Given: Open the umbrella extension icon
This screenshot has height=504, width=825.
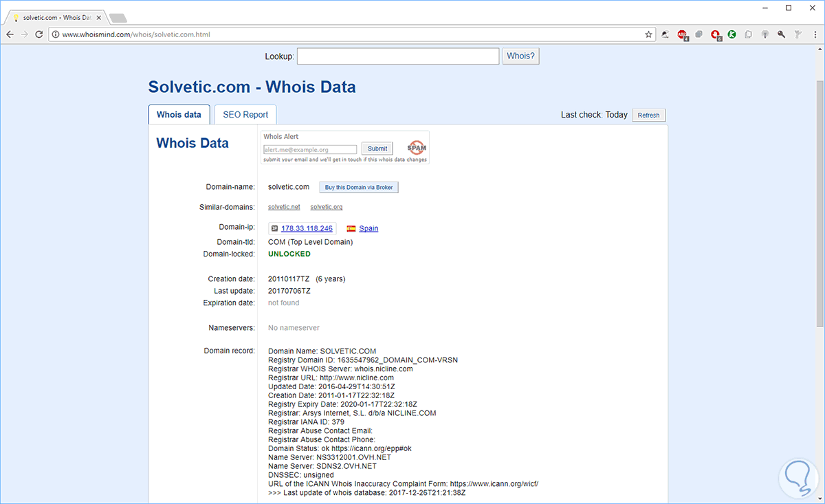Looking at the screenshot, I should tap(665, 34).
